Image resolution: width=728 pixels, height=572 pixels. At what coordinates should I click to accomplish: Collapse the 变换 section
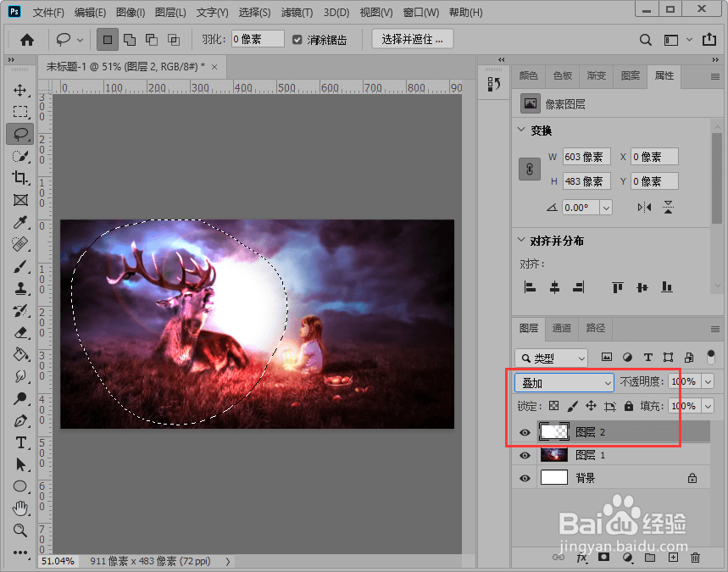point(521,130)
